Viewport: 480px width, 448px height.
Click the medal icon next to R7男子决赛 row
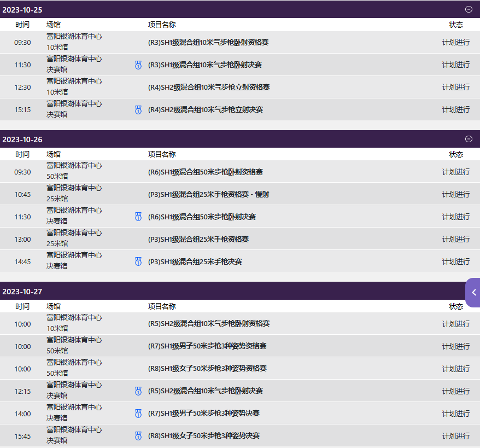pyautogui.click(x=138, y=414)
